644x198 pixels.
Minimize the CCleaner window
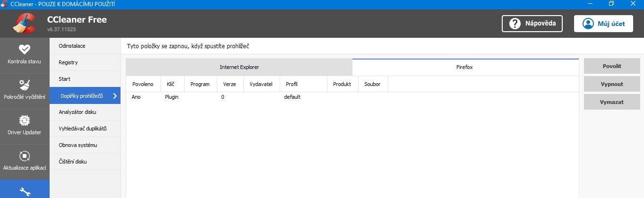pyautogui.click(x=590, y=4)
